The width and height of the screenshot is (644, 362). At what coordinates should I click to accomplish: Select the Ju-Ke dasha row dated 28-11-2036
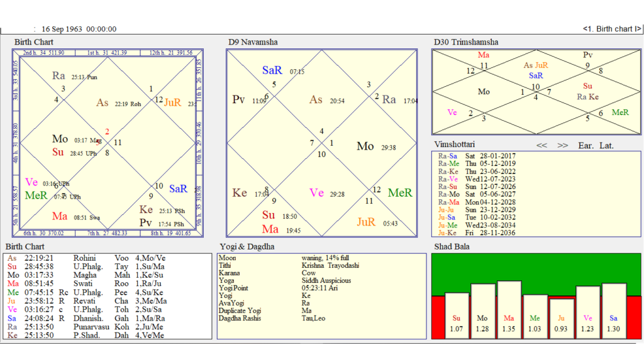click(x=477, y=233)
